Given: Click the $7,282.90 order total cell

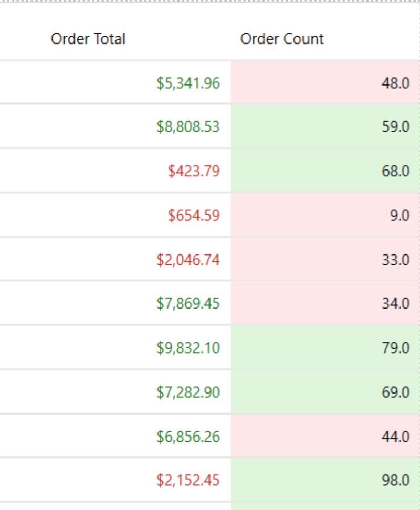Looking at the screenshot, I should pos(188,392).
